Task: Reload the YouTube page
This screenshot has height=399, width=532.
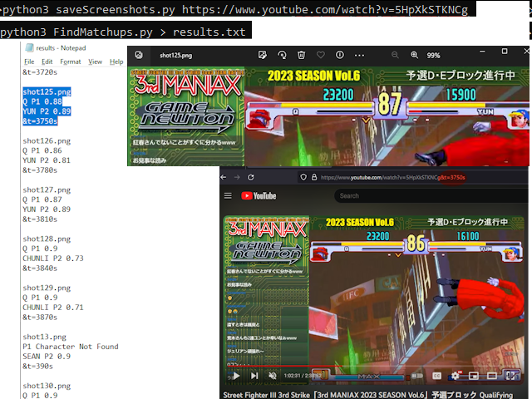Action: pyautogui.click(x=251, y=177)
